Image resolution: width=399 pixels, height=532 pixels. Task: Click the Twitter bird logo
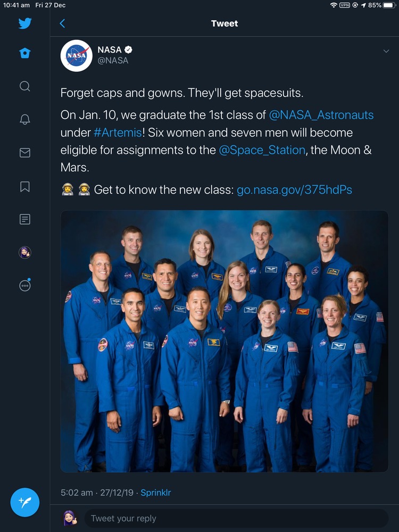[24, 23]
